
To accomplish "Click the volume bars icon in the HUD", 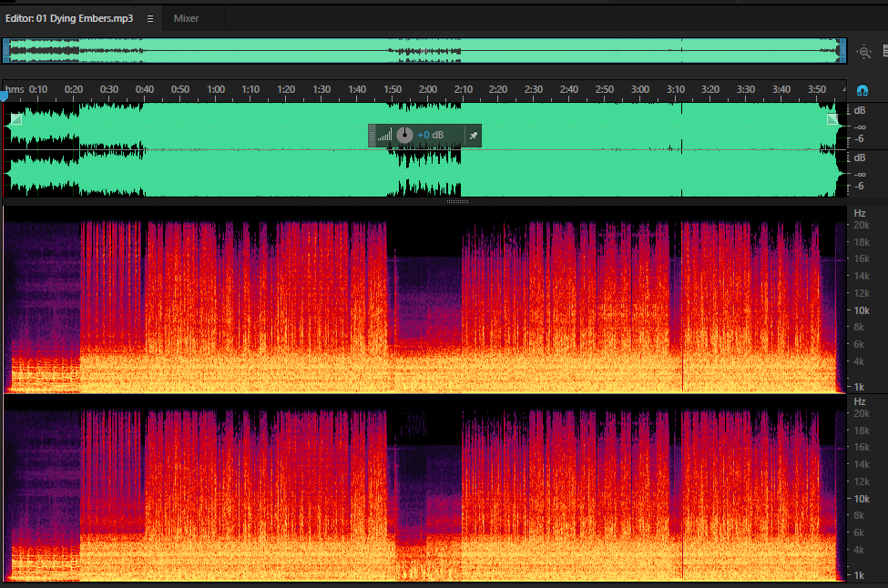I will (384, 136).
